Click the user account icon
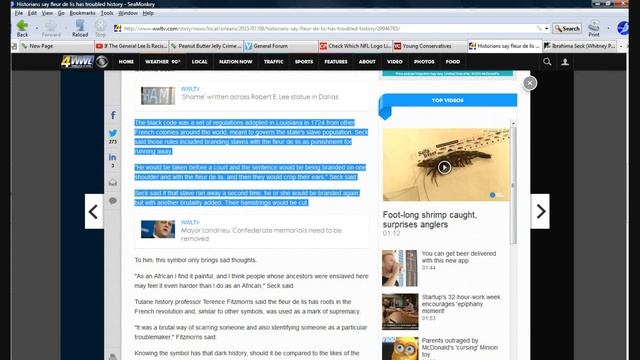Viewport: 640px width, 360px height. (565, 62)
